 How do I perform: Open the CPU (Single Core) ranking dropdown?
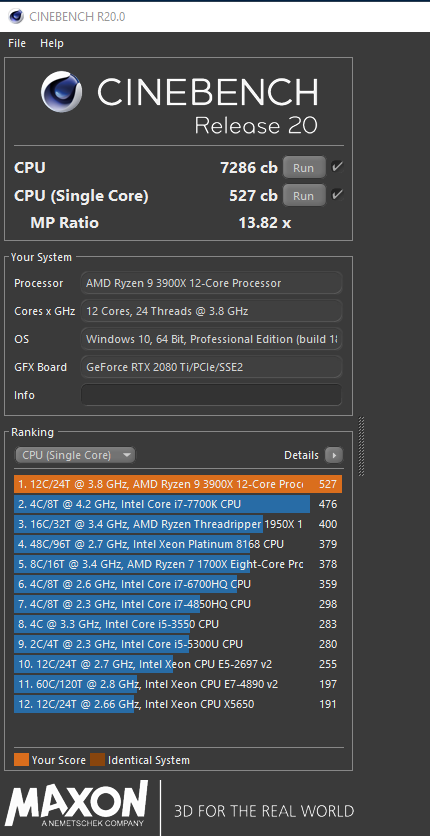75,455
